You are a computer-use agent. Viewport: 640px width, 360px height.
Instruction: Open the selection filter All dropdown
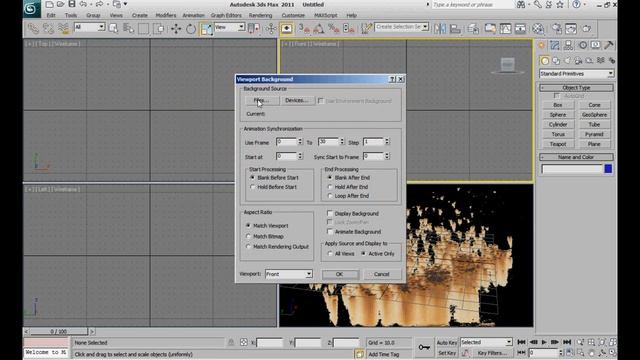(89, 27)
